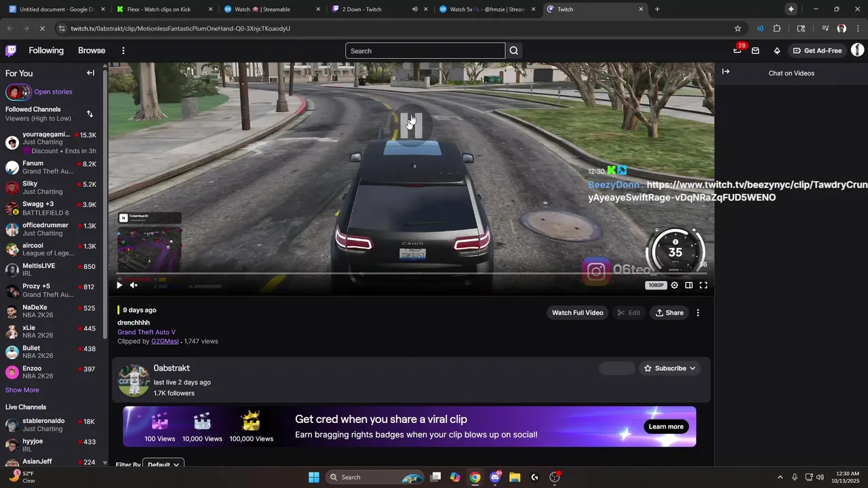This screenshot has width=868, height=488.
Task: Open the Following tab
Action: point(46,51)
